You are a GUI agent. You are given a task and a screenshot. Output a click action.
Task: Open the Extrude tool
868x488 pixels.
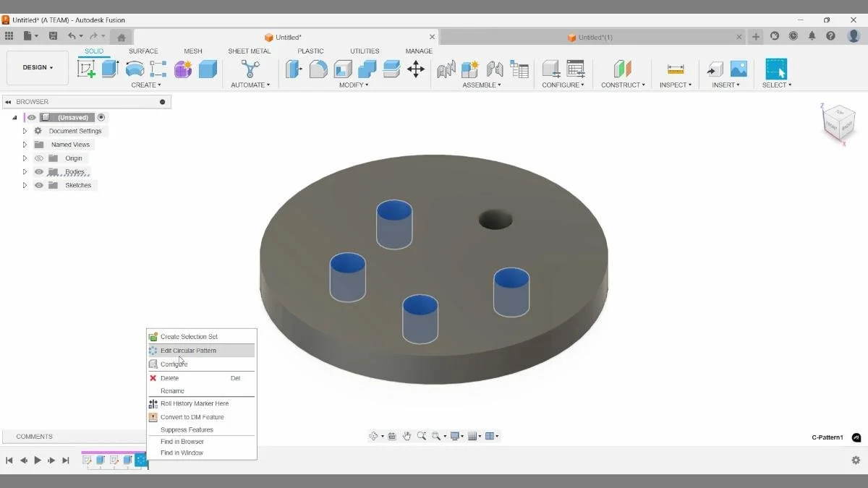(109, 69)
